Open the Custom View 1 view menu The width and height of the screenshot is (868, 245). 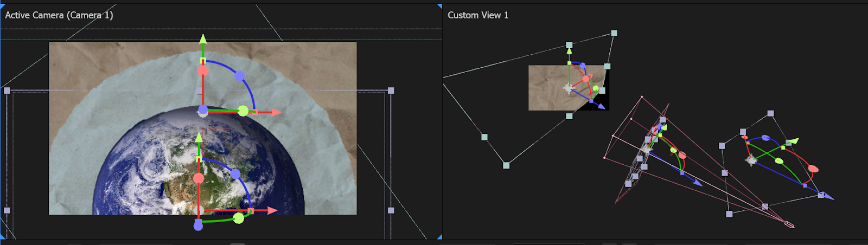pos(478,15)
